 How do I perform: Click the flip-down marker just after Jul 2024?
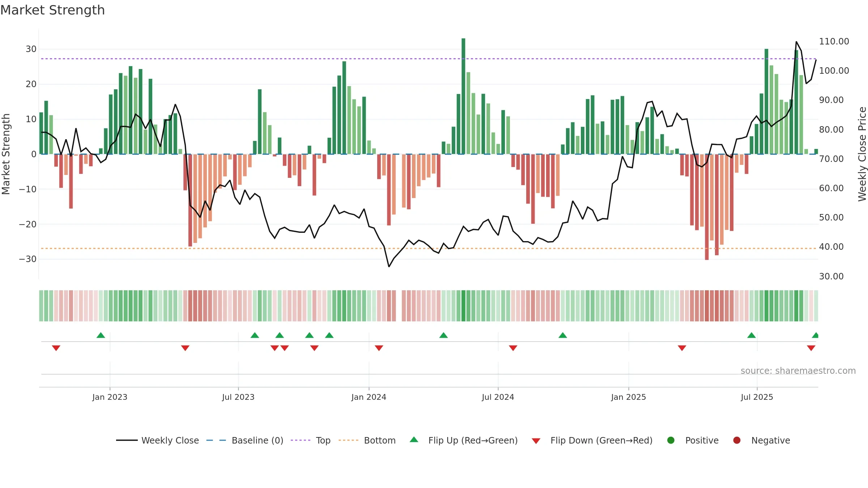click(513, 348)
